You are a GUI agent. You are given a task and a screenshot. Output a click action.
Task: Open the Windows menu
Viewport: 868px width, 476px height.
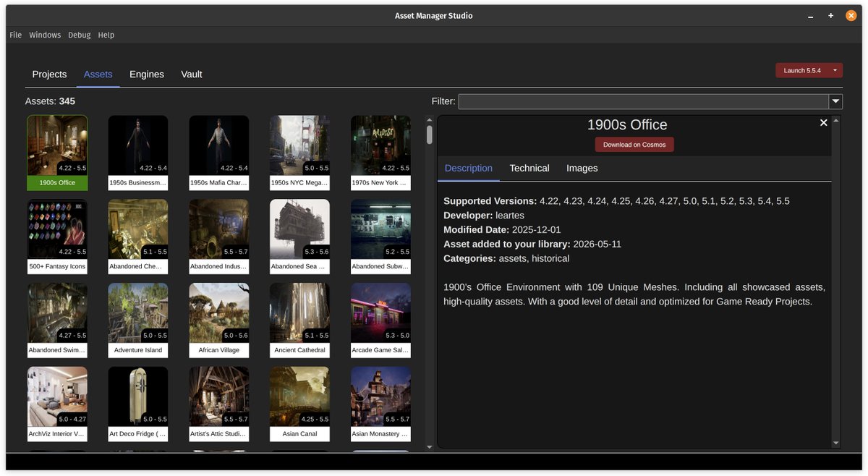pos(45,35)
